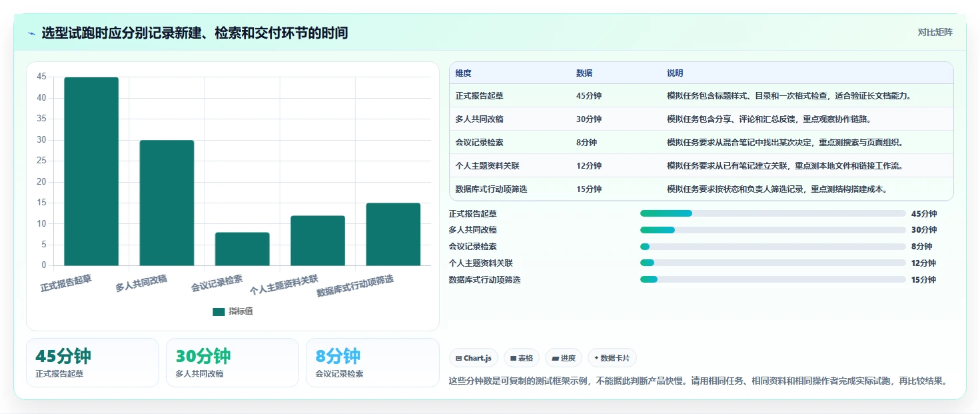The width and height of the screenshot is (980, 414).
Task: Click the lightning icon beside the title
Action: point(32,33)
